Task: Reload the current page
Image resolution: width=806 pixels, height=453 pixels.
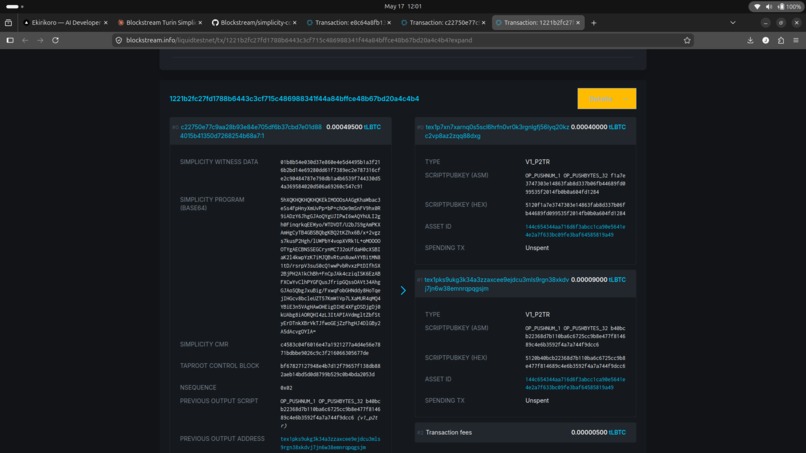Action: 56,40
